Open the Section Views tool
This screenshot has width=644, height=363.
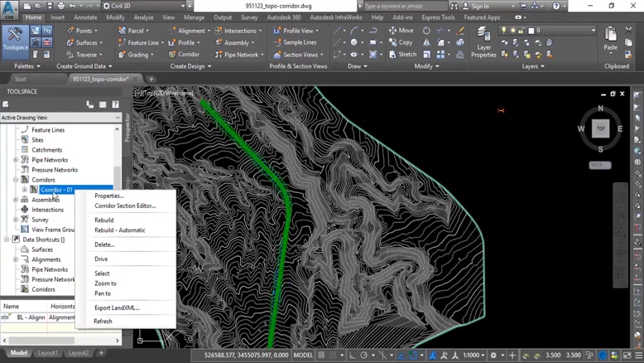298,54
